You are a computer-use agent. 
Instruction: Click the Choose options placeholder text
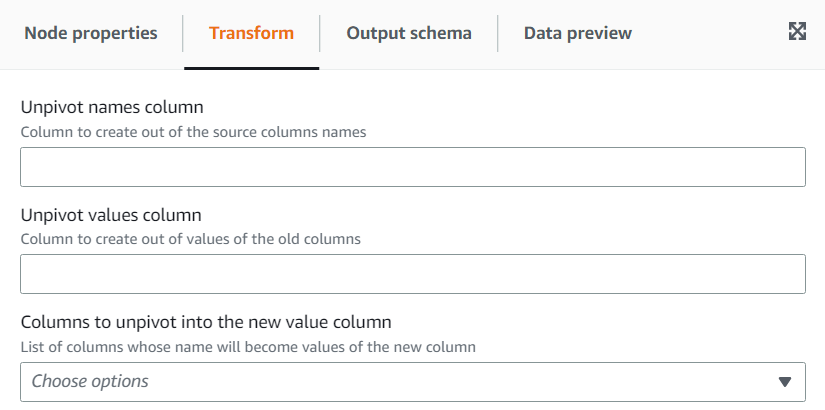(x=90, y=381)
